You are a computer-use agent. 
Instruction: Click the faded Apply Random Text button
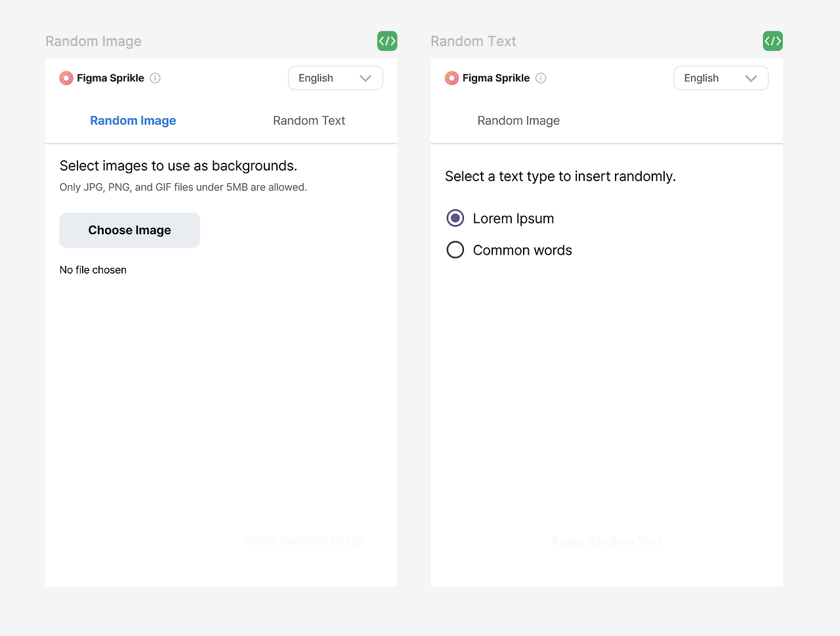607,541
